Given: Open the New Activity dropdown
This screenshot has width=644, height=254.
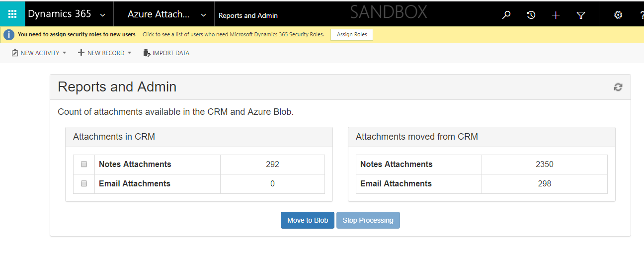Looking at the screenshot, I should click(39, 53).
